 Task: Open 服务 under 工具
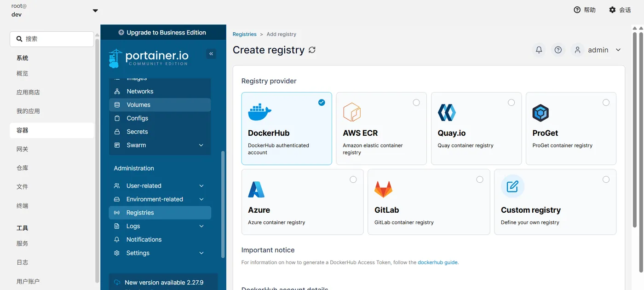click(x=52, y=244)
